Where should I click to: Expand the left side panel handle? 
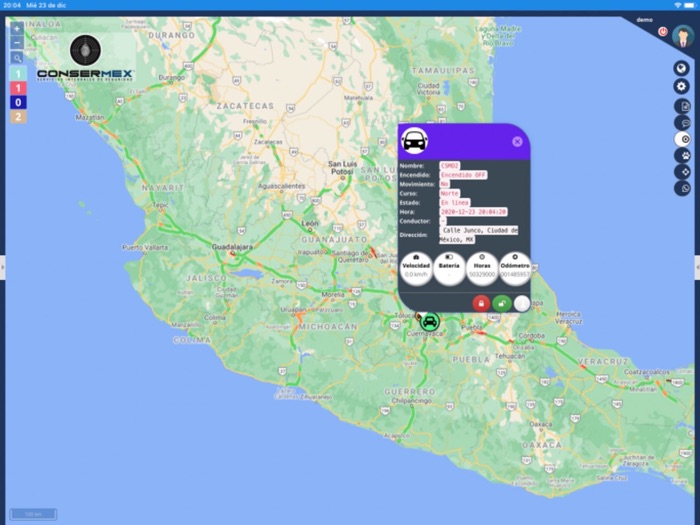coord(2,268)
